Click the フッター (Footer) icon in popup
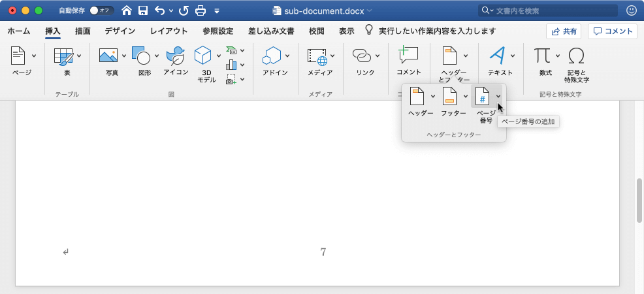 [450, 97]
